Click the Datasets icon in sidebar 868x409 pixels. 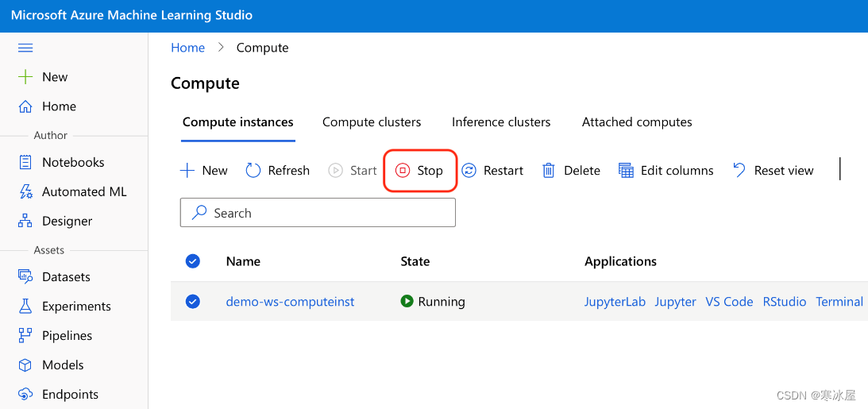(x=25, y=276)
